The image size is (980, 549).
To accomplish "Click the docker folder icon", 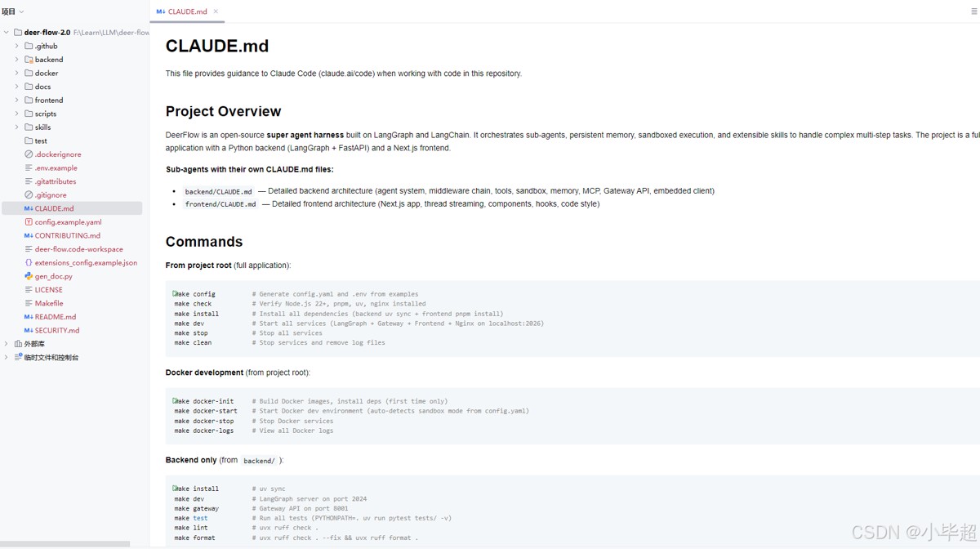I will point(29,73).
